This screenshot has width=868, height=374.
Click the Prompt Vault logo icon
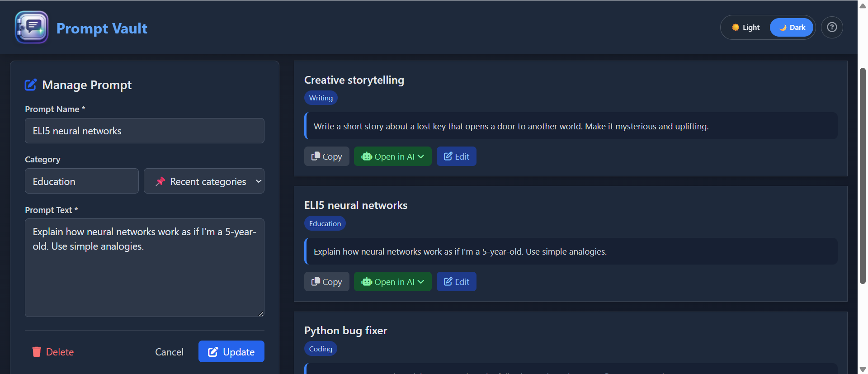pyautogui.click(x=32, y=27)
